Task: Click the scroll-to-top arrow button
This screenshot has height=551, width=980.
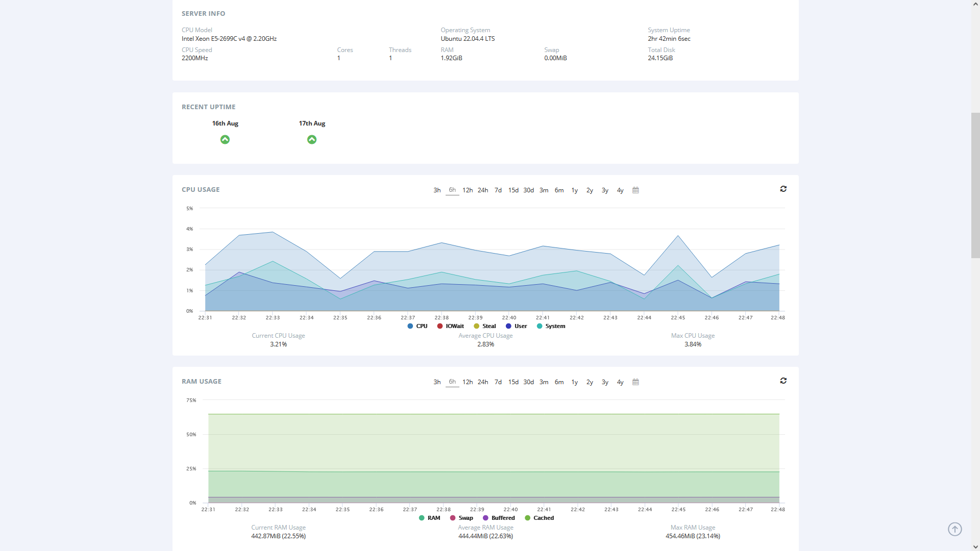Action: pos(954,529)
